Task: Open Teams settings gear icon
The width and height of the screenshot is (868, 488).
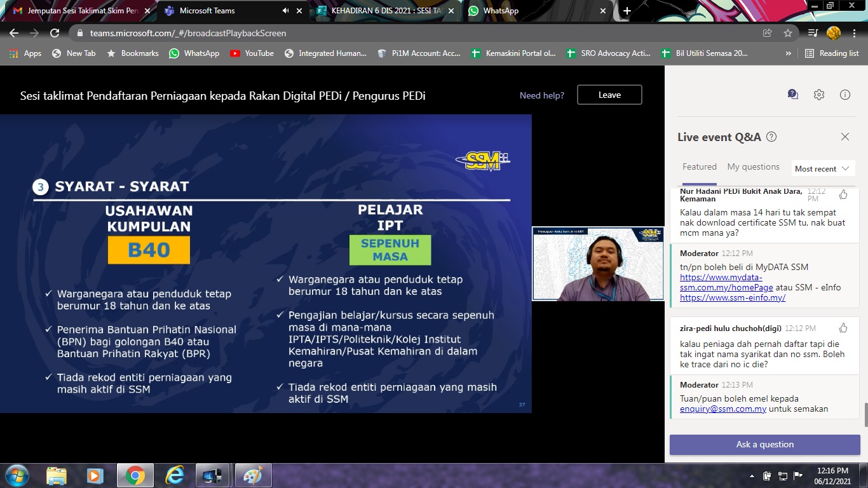Action: pos(819,95)
